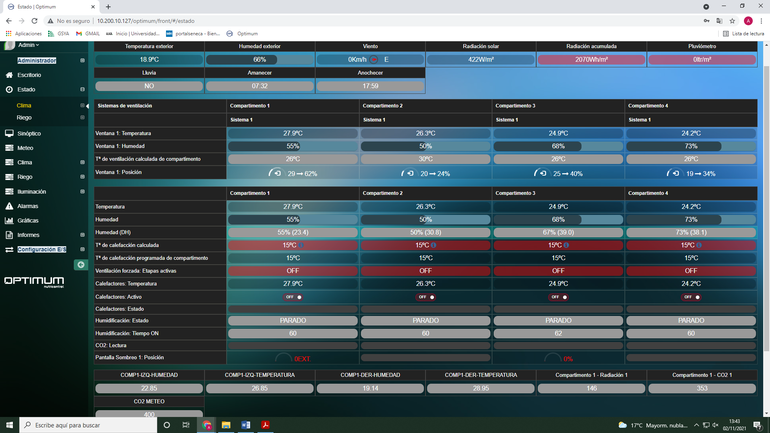
Task: Expand the Informes section
Action: tap(82, 235)
